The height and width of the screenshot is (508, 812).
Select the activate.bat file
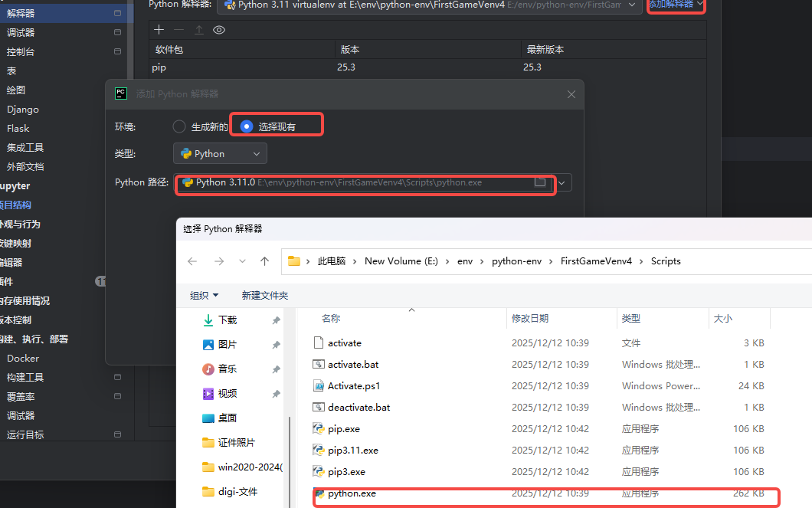[x=353, y=365]
